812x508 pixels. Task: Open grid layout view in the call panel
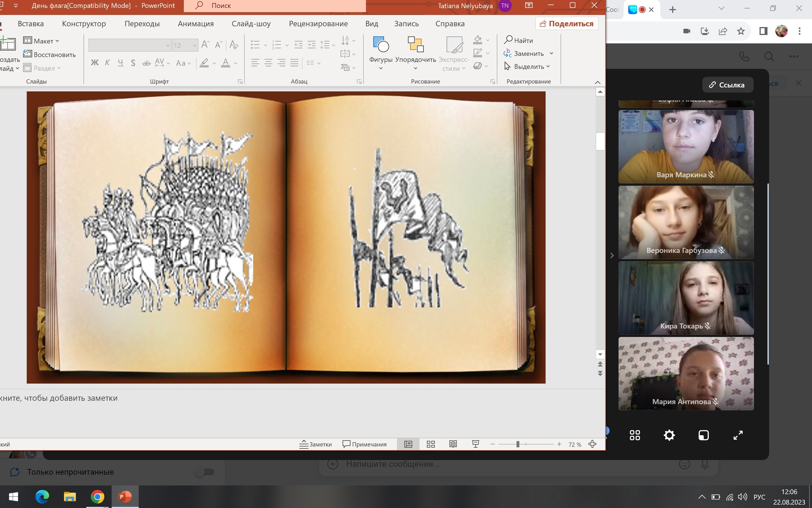[x=635, y=435]
